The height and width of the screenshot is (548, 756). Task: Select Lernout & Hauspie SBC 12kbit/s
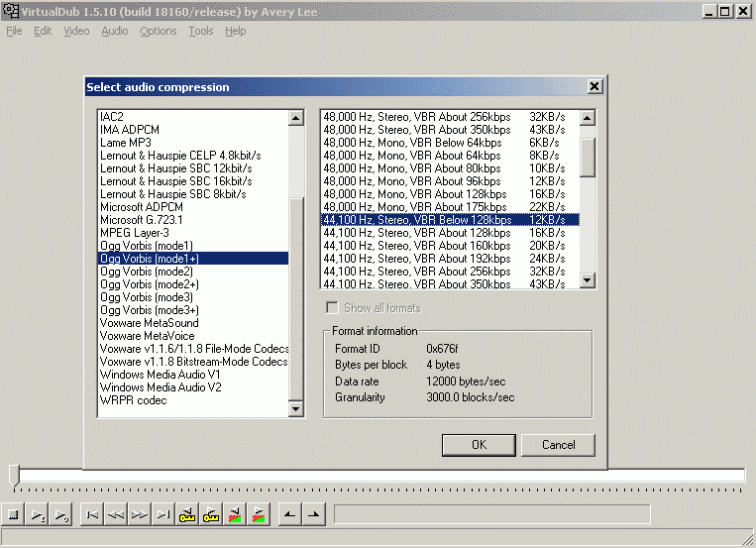point(193,168)
